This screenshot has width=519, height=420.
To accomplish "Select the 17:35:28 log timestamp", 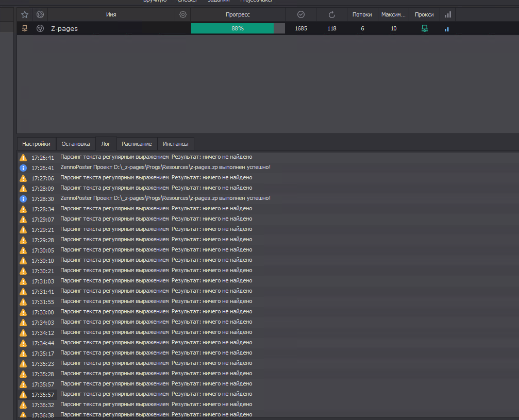I will pos(43,374).
